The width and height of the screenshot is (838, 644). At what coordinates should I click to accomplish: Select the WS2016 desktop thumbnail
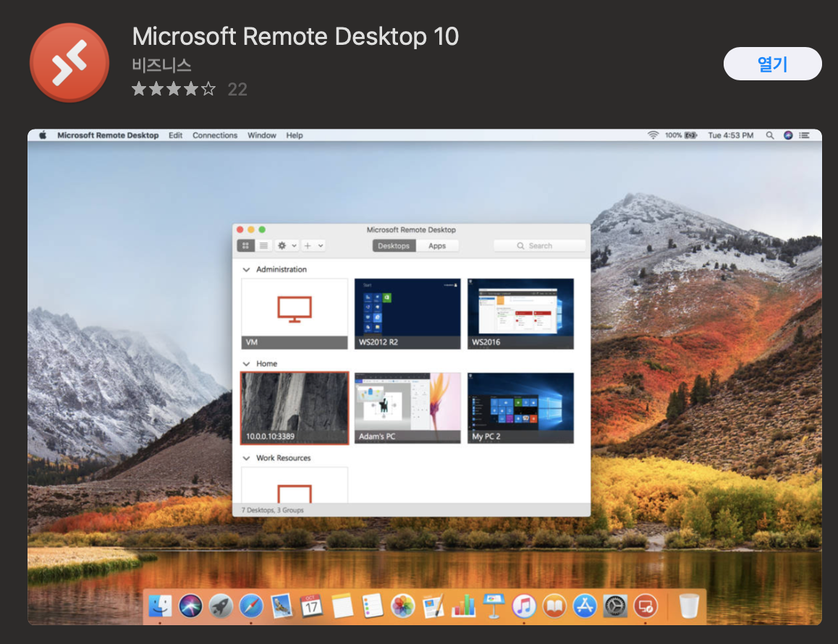(520, 314)
